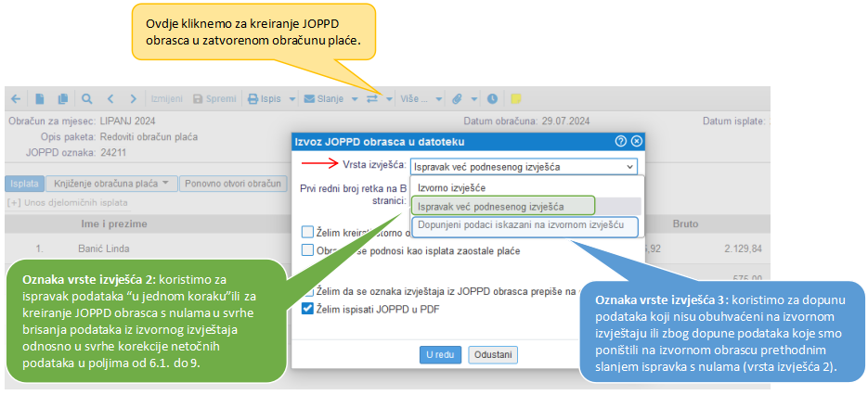The height and width of the screenshot is (395, 868).
Task: Select Ispravak već podnesenog izvješća option
Action: click(x=502, y=206)
